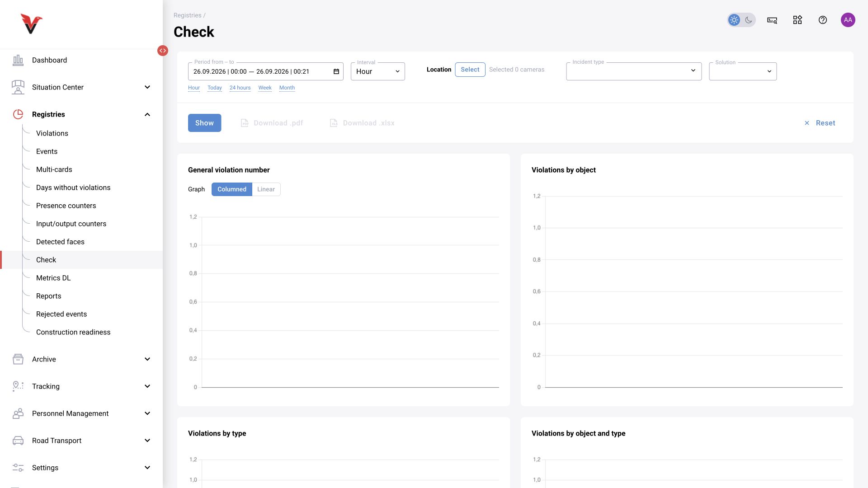The image size is (868, 488).
Task: Click the widgets grid icon in header
Action: [797, 20]
